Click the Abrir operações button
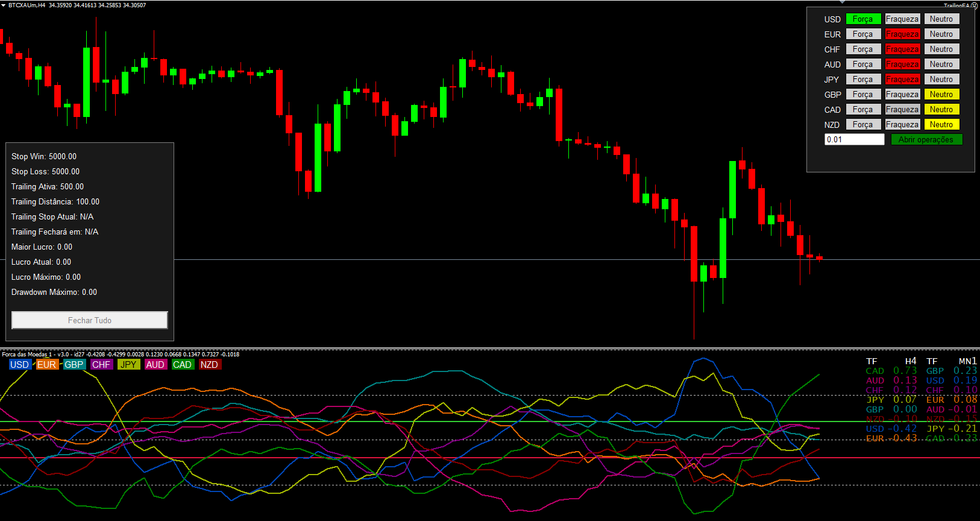Viewport: 980px width, 521px height. point(926,139)
